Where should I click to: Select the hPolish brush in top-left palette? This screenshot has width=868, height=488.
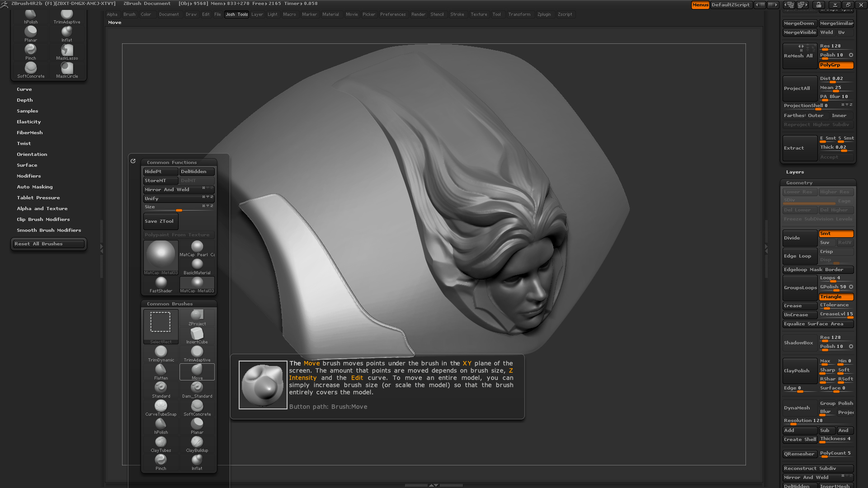31,17
